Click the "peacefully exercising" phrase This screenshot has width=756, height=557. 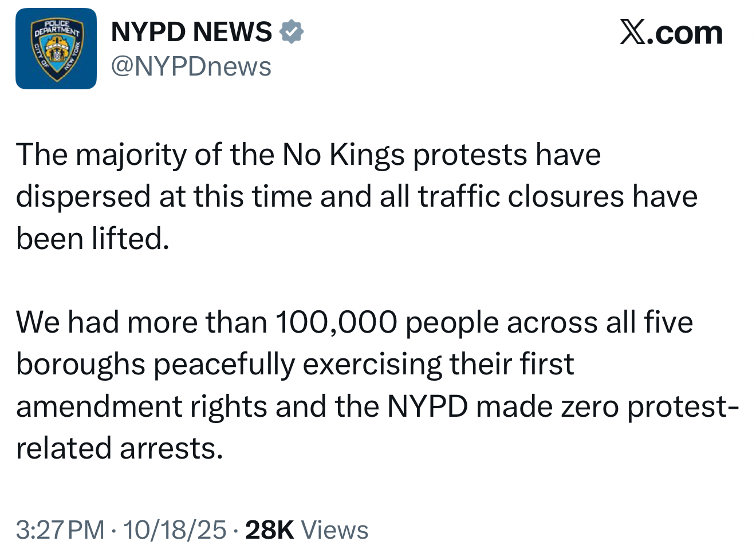point(298,364)
